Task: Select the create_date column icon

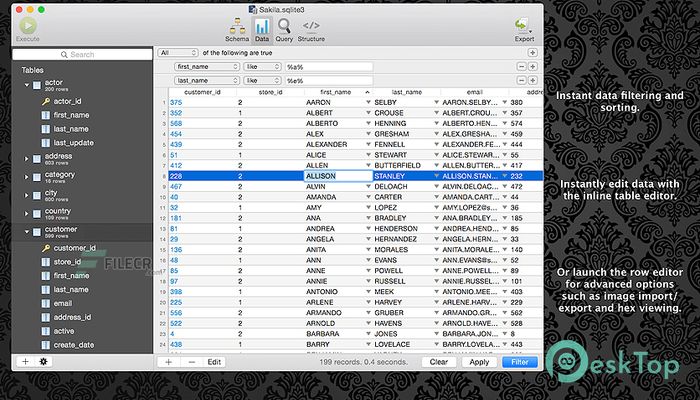Action: point(46,345)
